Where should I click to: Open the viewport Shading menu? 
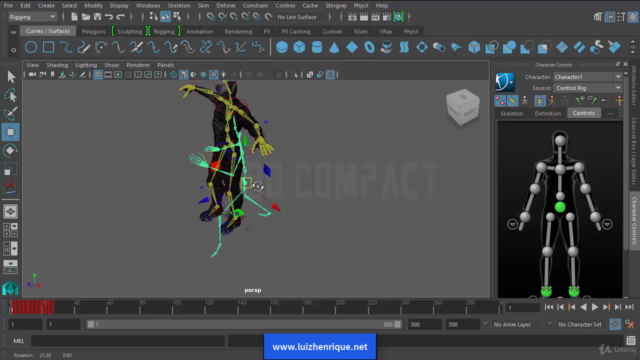coord(57,65)
